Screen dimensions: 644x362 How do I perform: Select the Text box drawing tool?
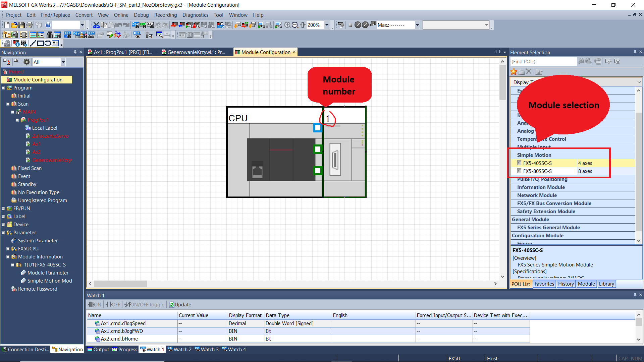[55, 43]
